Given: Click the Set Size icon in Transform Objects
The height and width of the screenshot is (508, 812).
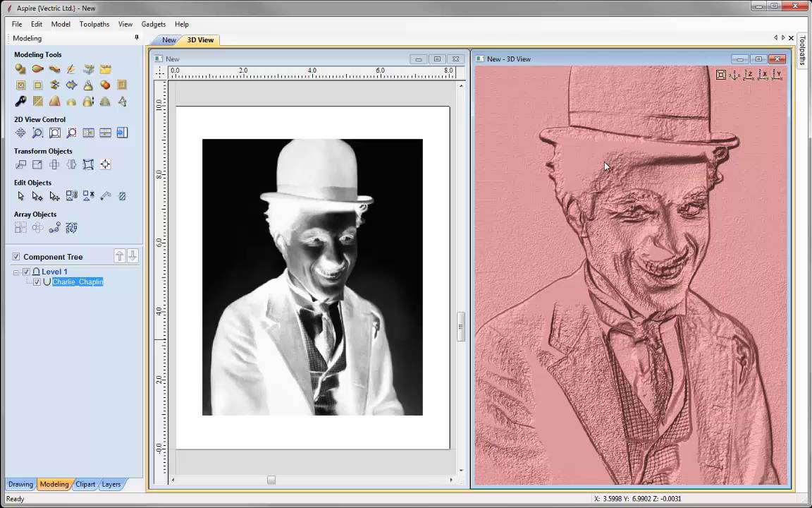Looking at the screenshot, I should pyautogui.click(x=37, y=164).
